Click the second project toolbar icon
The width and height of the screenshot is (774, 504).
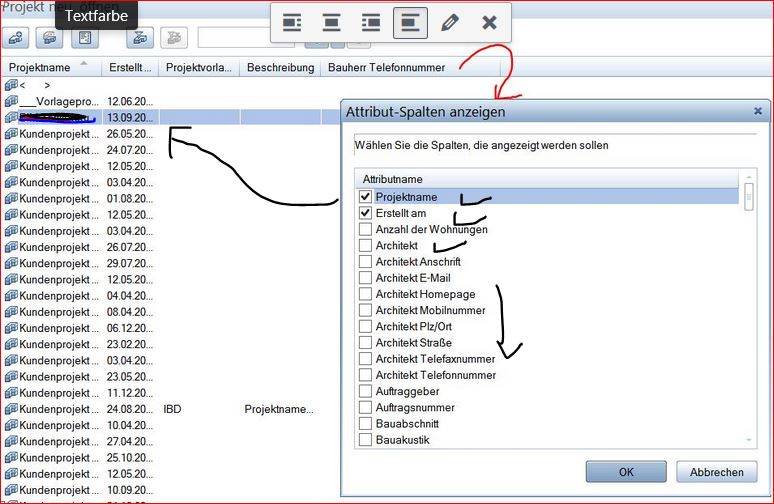50,39
